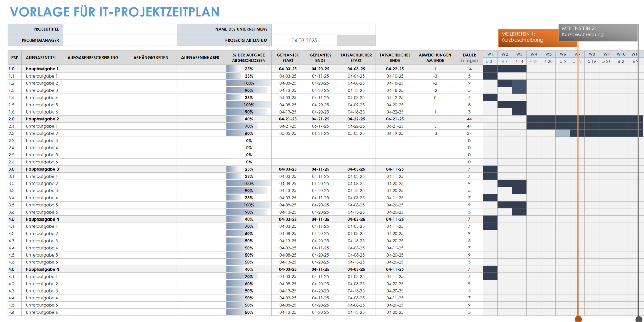644x322 pixels.
Task: Click the W5 week header
Action: click(x=548, y=54)
